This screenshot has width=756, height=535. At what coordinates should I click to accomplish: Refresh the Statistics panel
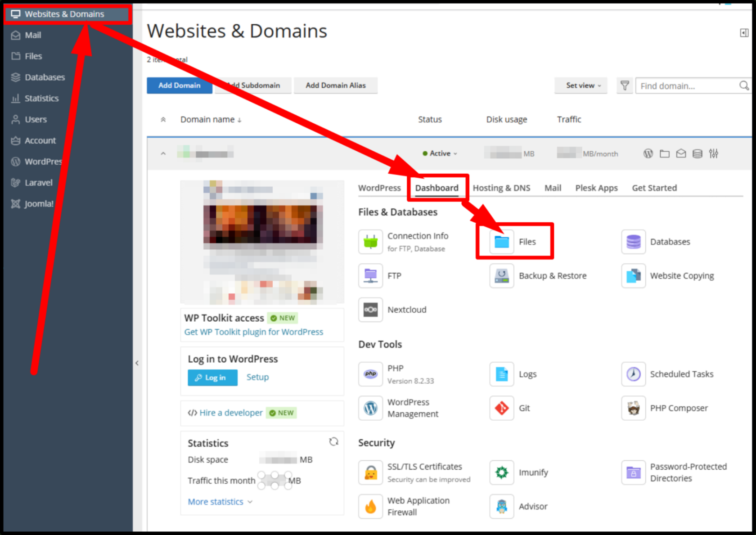click(333, 442)
